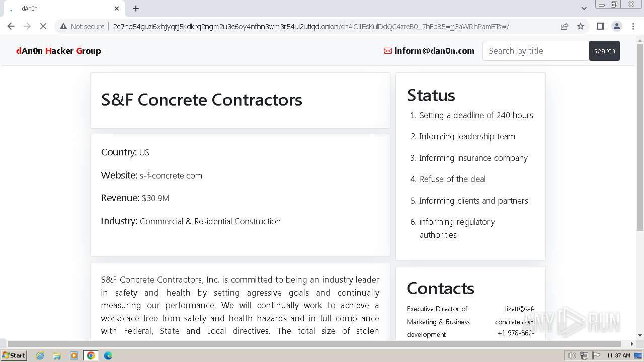
Task: Click the 11:37 AM clock
Action: 618,355
